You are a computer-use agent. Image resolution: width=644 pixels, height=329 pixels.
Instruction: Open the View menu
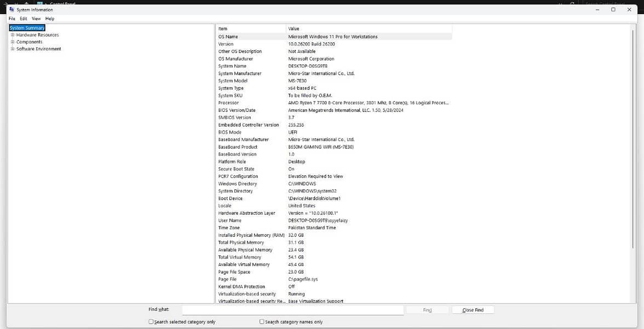pyautogui.click(x=36, y=19)
